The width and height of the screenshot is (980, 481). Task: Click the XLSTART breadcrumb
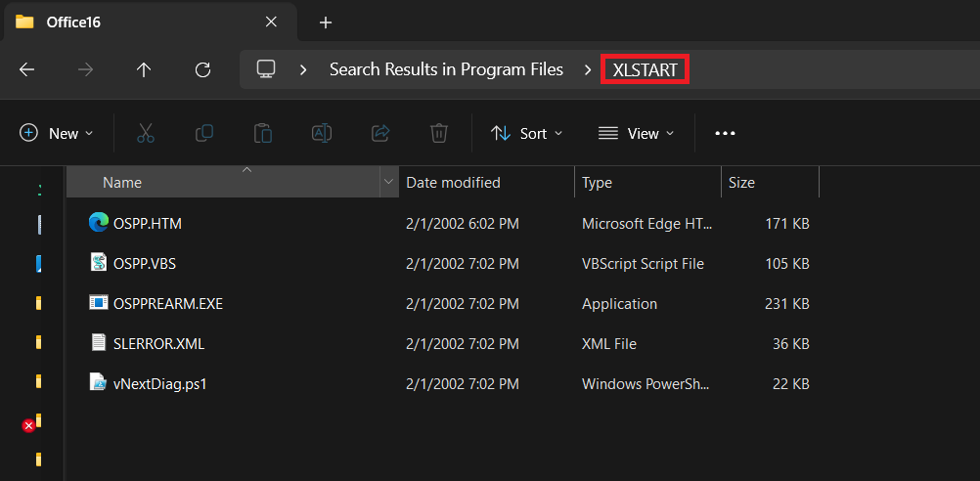(x=645, y=70)
